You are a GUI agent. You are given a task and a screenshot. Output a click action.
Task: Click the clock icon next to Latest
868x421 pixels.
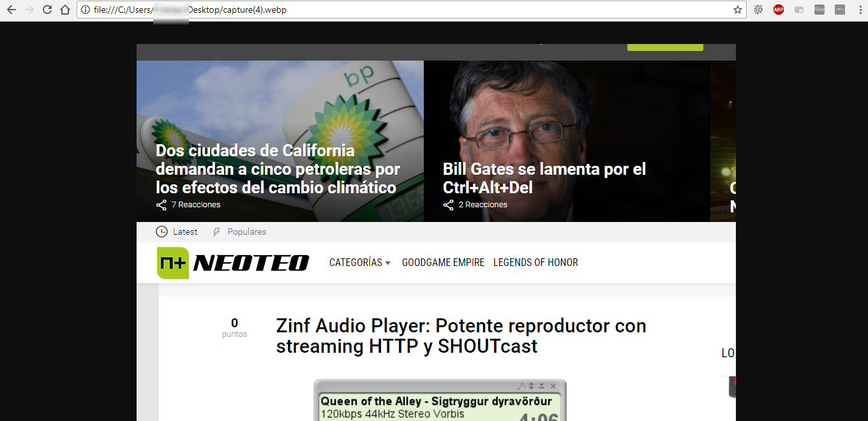[162, 232]
